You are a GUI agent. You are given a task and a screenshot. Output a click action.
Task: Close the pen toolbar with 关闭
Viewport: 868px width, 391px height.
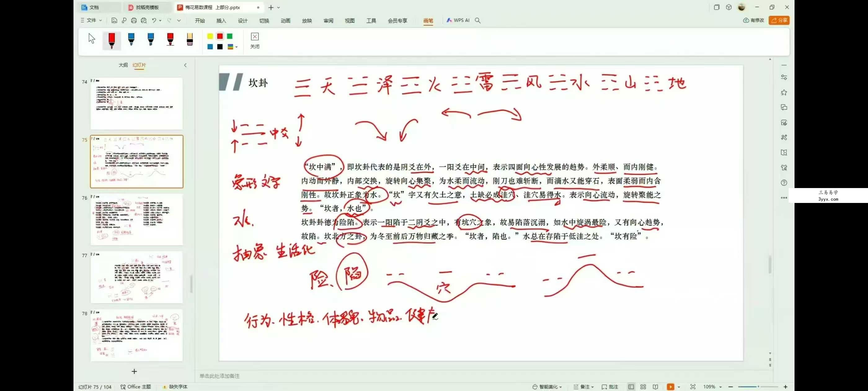coord(255,40)
